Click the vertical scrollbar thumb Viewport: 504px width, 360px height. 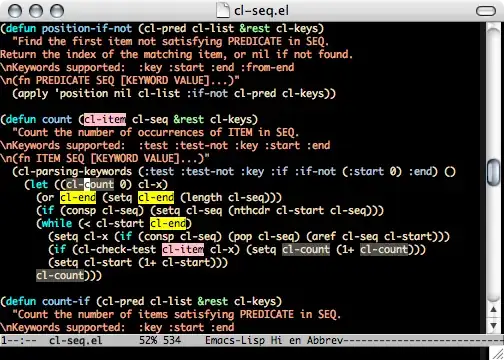(493, 172)
